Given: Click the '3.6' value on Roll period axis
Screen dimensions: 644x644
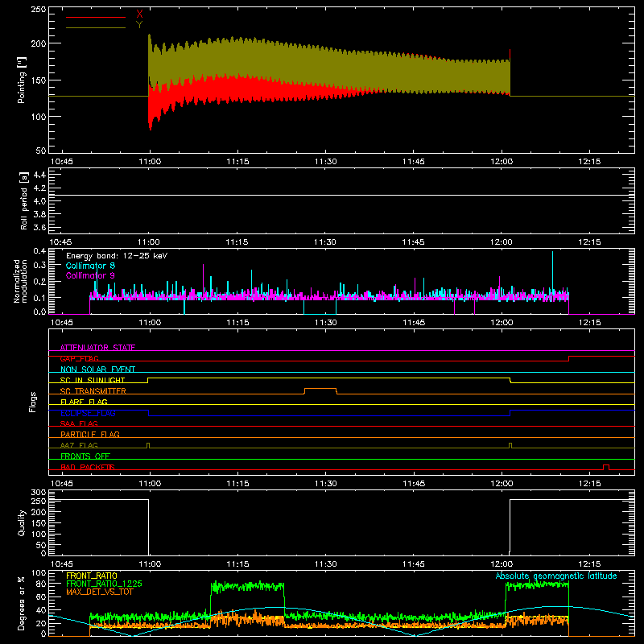Looking at the screenshot, I should 39,227.
